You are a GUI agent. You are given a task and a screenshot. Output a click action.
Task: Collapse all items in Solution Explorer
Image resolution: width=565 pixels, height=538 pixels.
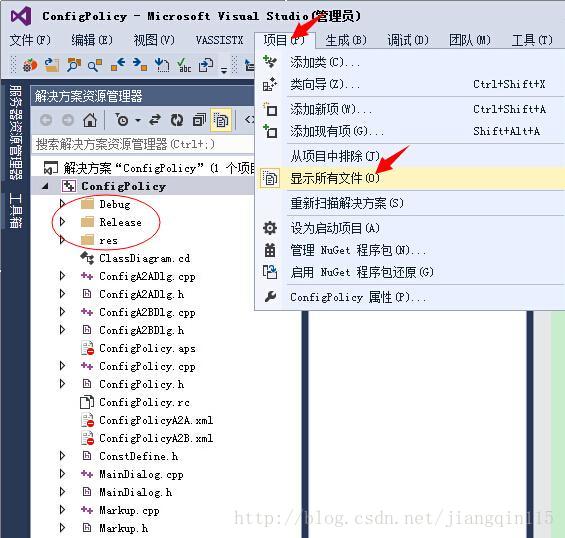[199, 120]
